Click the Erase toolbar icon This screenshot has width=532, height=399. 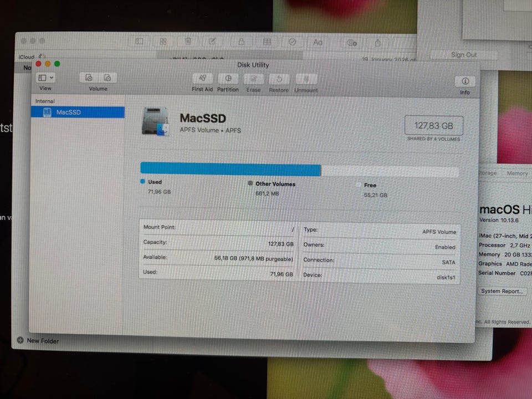click(253, 79)
